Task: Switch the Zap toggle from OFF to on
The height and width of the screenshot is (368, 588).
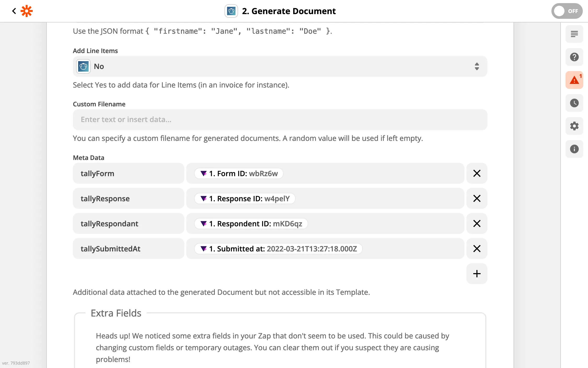Action: pos(567,11)
